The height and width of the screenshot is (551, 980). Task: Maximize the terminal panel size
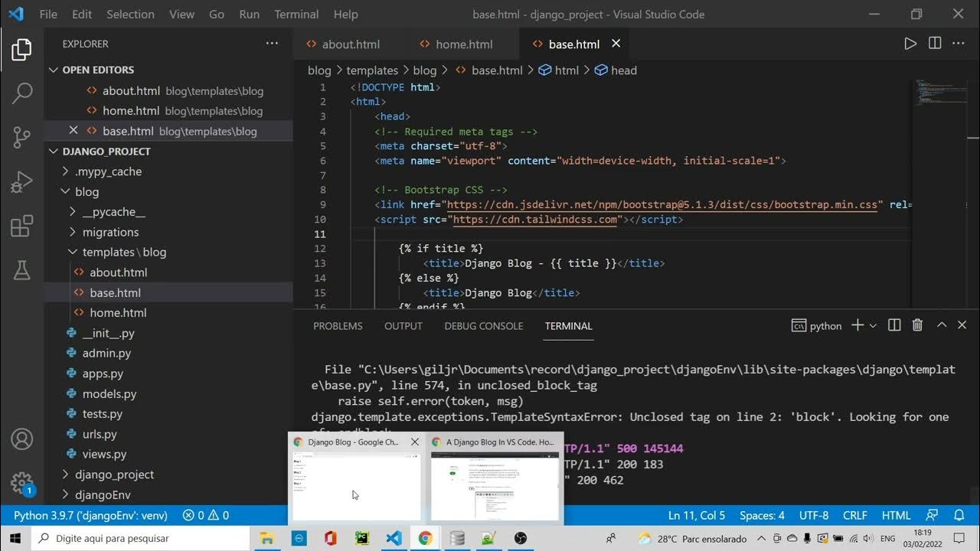point(942,325)
